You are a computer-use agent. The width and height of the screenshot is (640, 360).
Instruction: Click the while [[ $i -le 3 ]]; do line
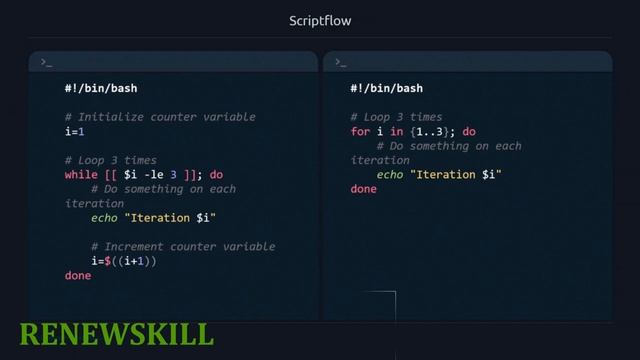click(144, 175)
